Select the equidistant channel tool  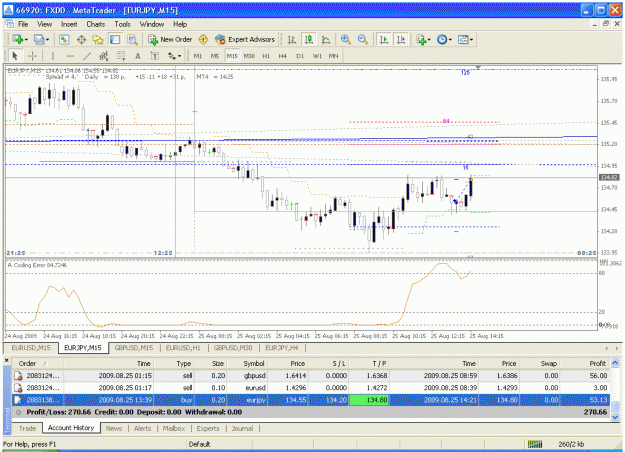tap(104, 56)
